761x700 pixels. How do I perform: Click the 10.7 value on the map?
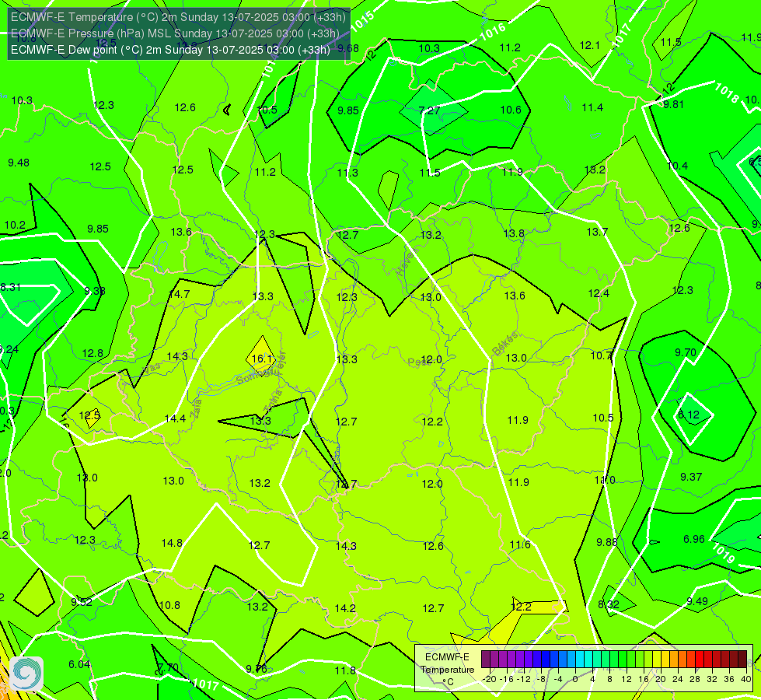pyautogui.click(x=602, y=355)
